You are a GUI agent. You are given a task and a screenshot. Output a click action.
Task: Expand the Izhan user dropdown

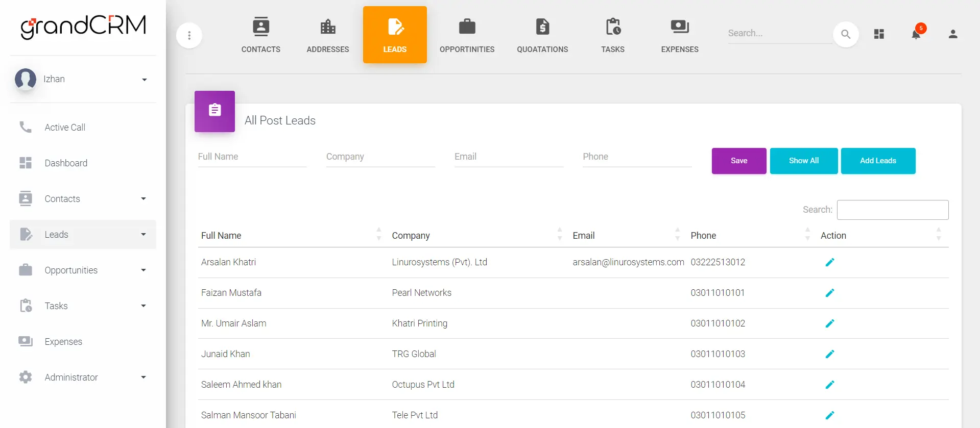pos(144,80)
